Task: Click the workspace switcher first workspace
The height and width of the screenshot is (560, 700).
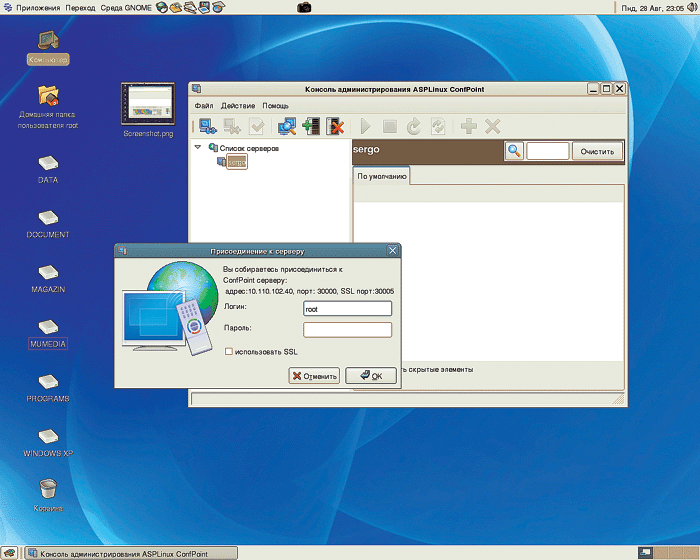Action: (646, 553)
